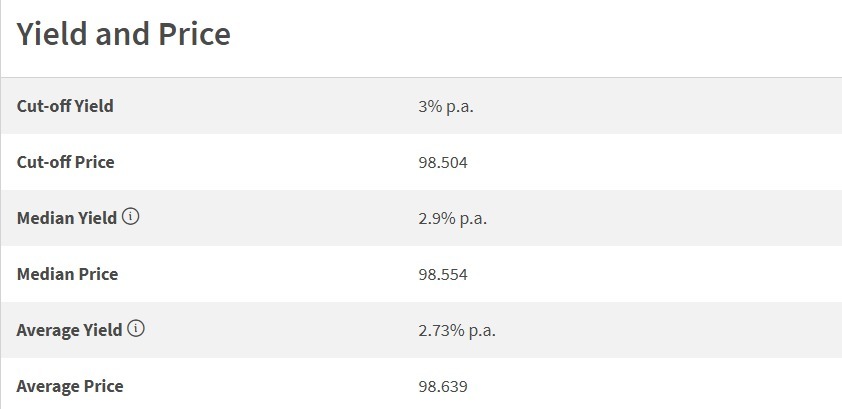842x409 pixels.
Task: Click the Cut-off Yield table row
Action: tap(421, 106)
